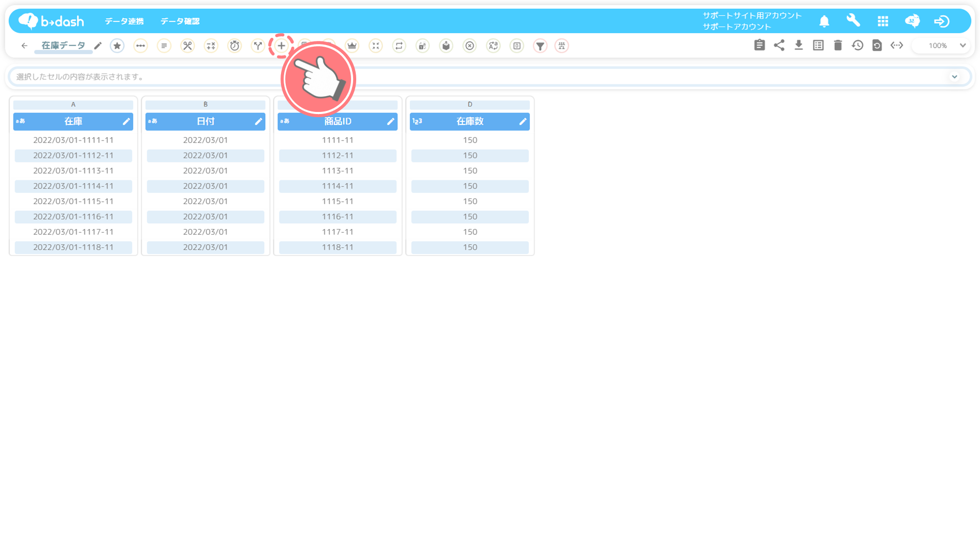Open the A-to-a character conversion icon

pos(493,46)
